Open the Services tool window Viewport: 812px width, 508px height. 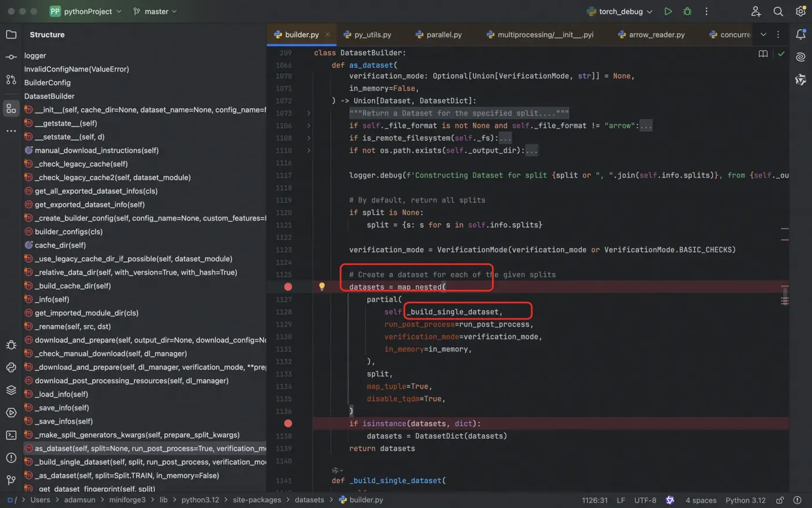tap(11, 413)
